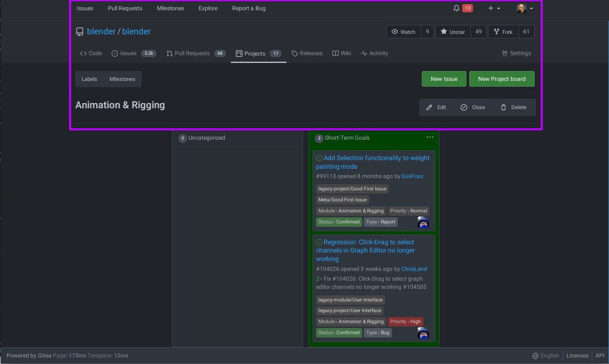Click the Meta/Good First Issue label
Screen dimensions: 609x364
(343, 200)
